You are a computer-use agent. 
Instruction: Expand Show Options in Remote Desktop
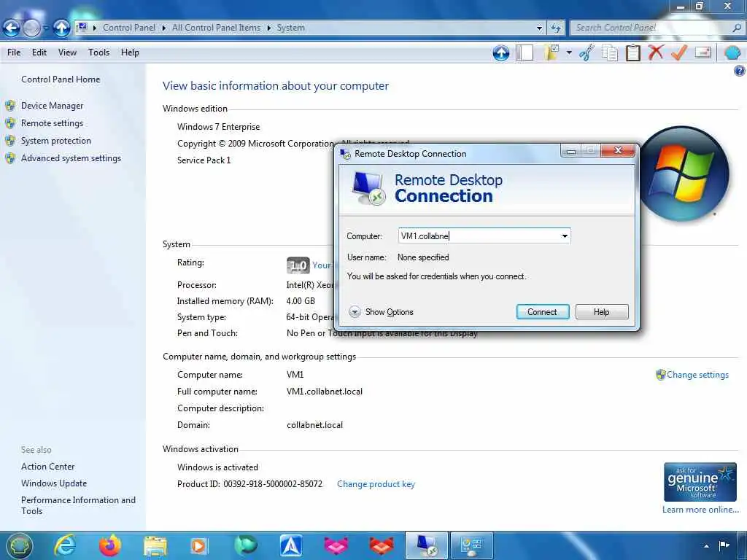pos(381,312)
